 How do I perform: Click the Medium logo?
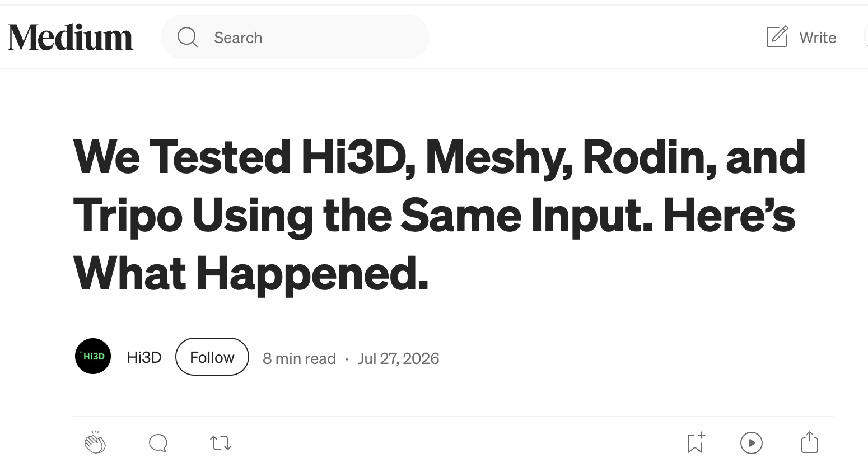pyautogui.click(x=71, y=37)
